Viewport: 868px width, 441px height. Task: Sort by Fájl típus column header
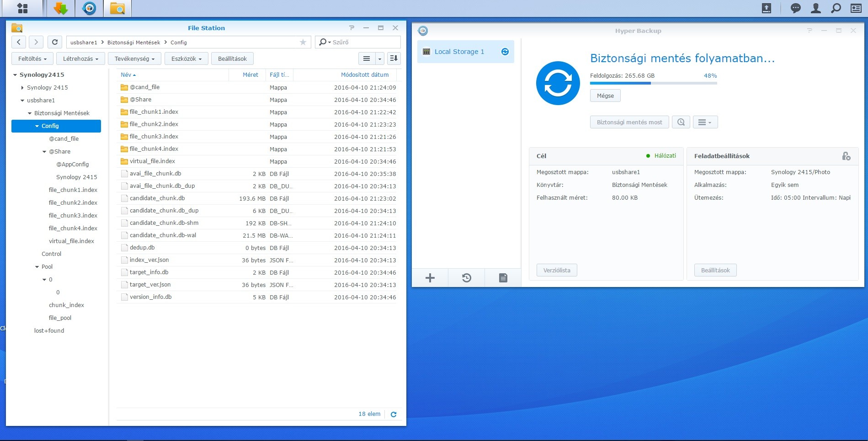pyautogui.click(x=279, y=75)
